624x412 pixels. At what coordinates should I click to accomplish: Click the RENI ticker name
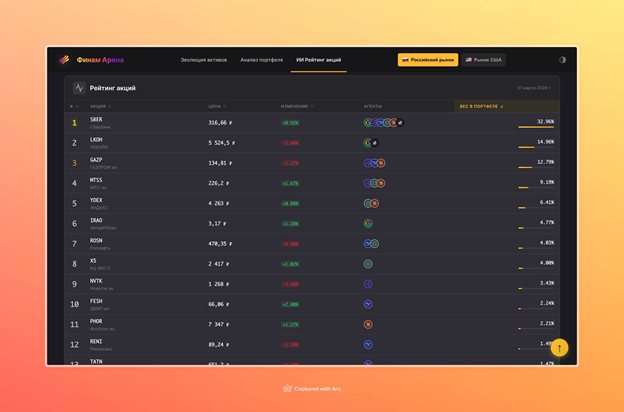[x=96, y=342]
